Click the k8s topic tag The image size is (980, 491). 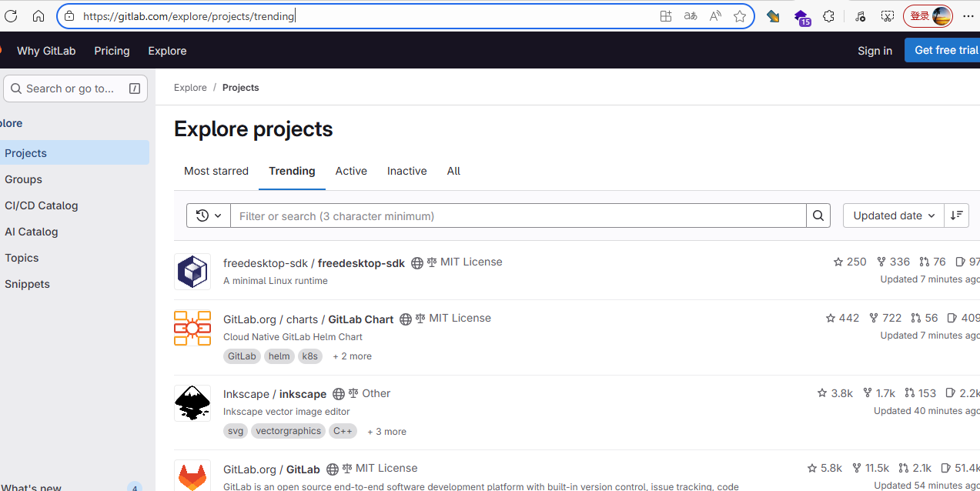coord(310,356)
